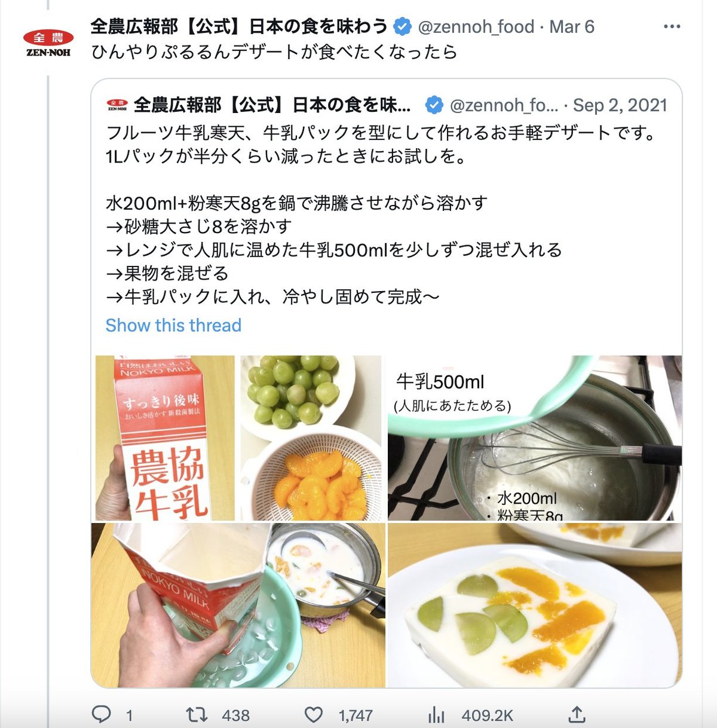This screenshot has height=728, width=717.
Task: Click the small ZEN-NOH avatar in quoted tweet
Action: [117, 105]
